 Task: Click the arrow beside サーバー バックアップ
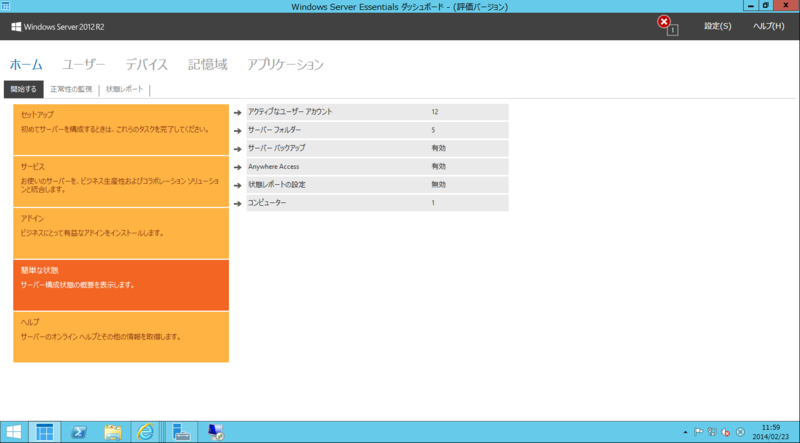(237, 149)
